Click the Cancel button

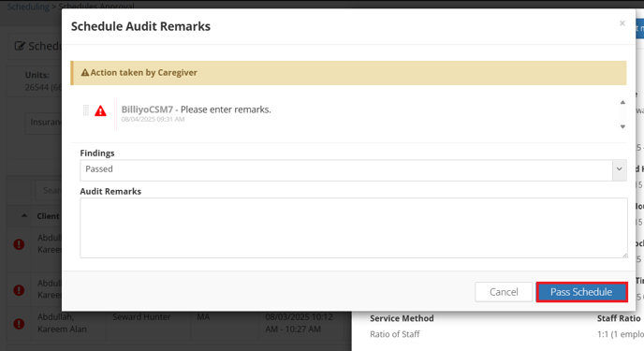point(504,292)
